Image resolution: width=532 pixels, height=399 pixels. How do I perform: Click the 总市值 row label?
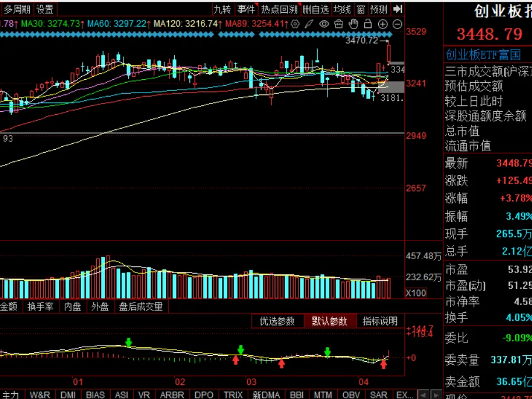pyautogui.click(x=462, y=131)
